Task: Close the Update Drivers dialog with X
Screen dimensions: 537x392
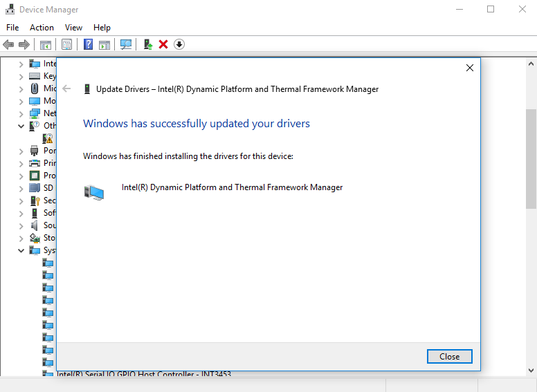Action: click(470, 68)
